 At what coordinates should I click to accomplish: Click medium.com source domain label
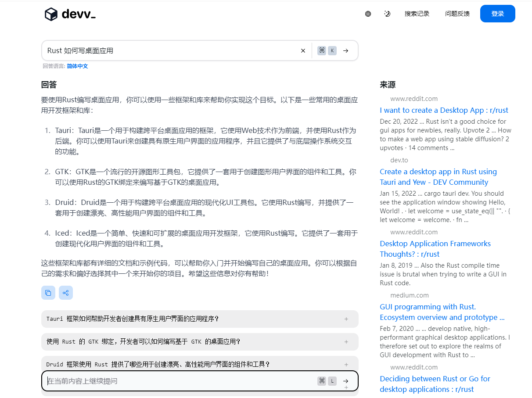410,295
